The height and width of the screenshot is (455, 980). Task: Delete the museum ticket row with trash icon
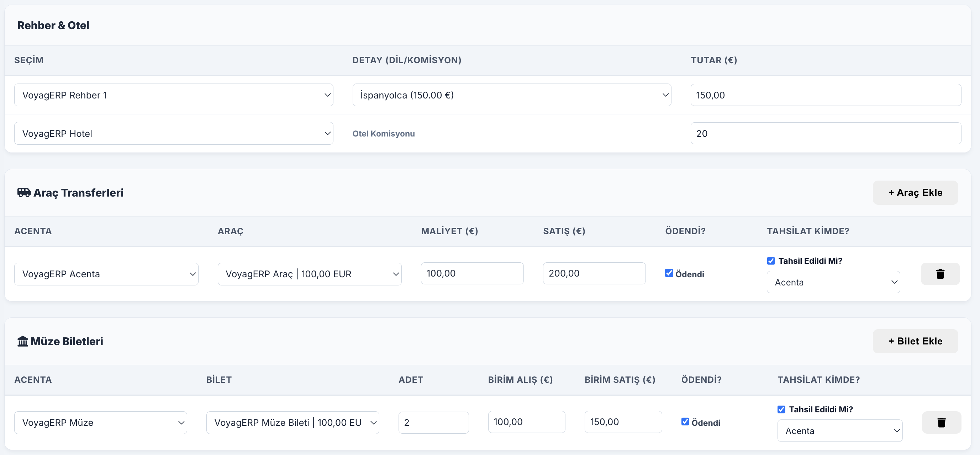(941, 422)
